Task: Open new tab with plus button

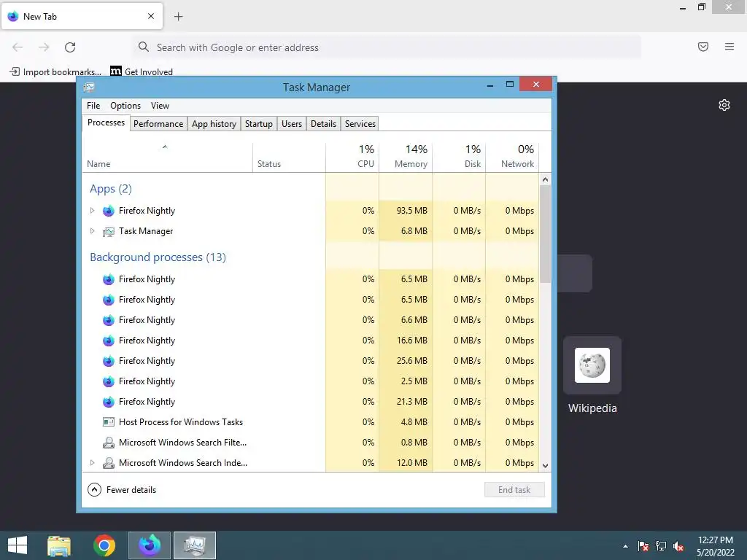Action: (x=178, y=17)
